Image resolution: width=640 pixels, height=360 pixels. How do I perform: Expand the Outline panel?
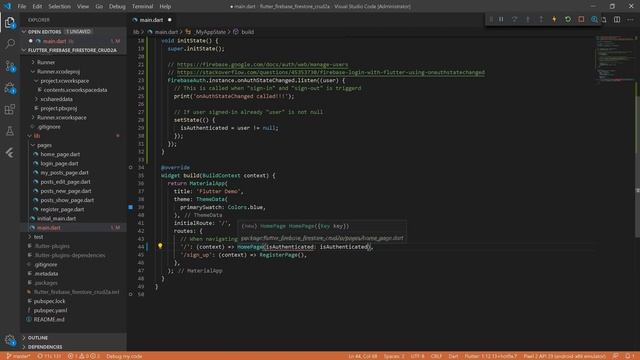point(73,338)
